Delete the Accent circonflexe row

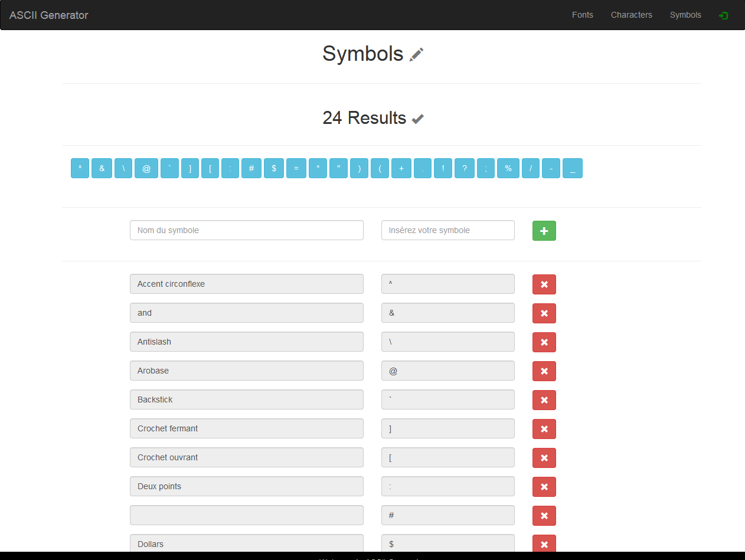point(544,284)
